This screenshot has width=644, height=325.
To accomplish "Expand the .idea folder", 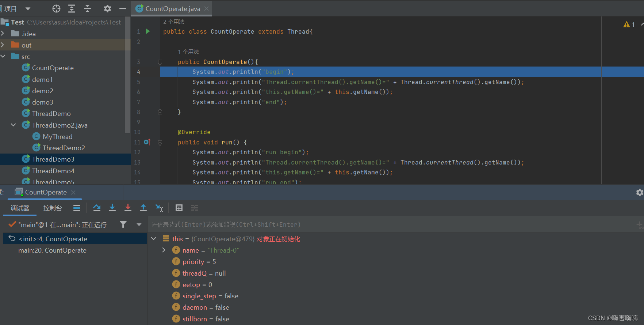I will [3, 34].
